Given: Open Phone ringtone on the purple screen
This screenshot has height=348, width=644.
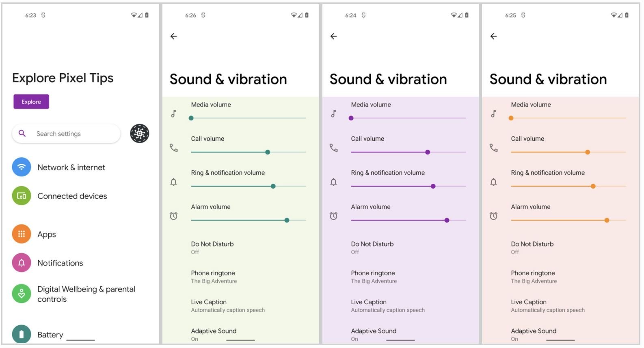Looking at the screenshot, I should [374, 276].
